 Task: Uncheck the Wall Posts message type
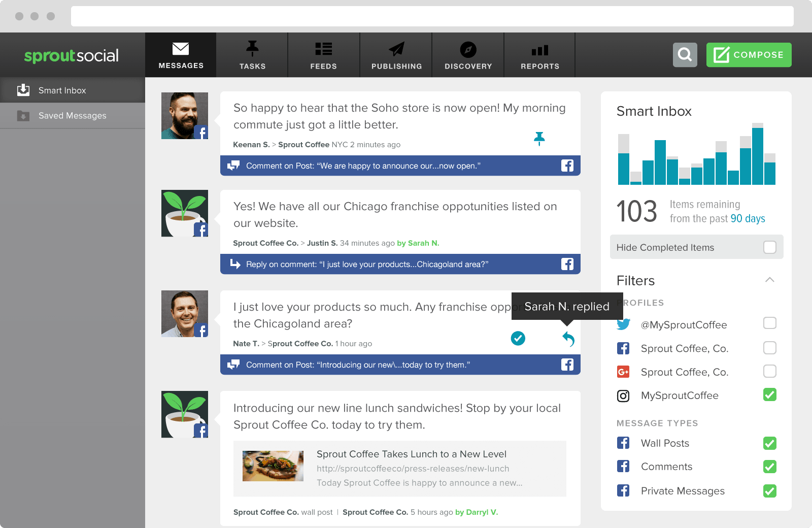pyautogui.click(x=770, y=443)
